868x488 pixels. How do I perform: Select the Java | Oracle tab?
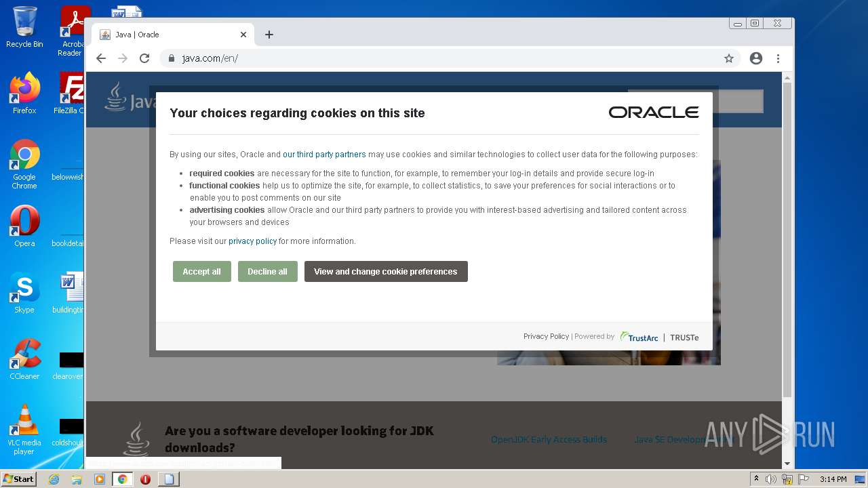tap(173, 35)
